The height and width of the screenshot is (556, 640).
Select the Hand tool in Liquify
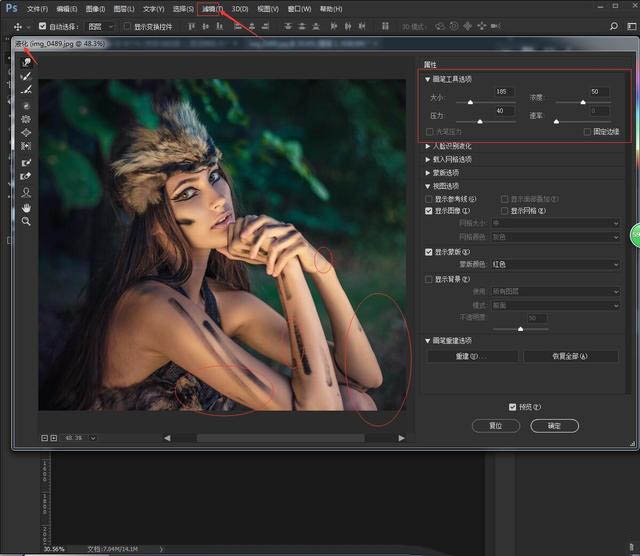tap(26, 207)
